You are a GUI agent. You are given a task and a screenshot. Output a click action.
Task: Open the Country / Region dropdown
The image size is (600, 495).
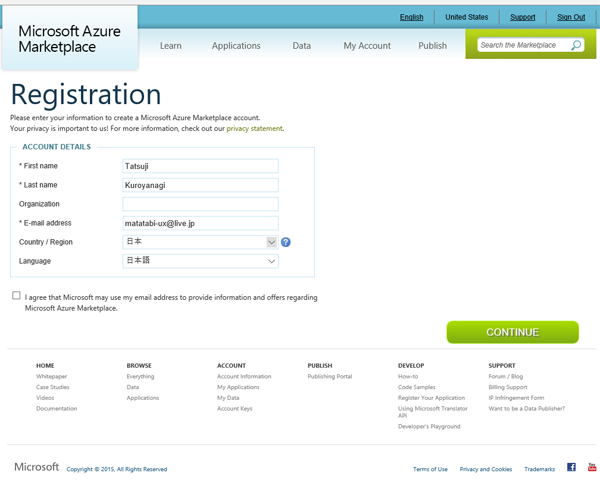pyautogui.click(x=201, y=242)
